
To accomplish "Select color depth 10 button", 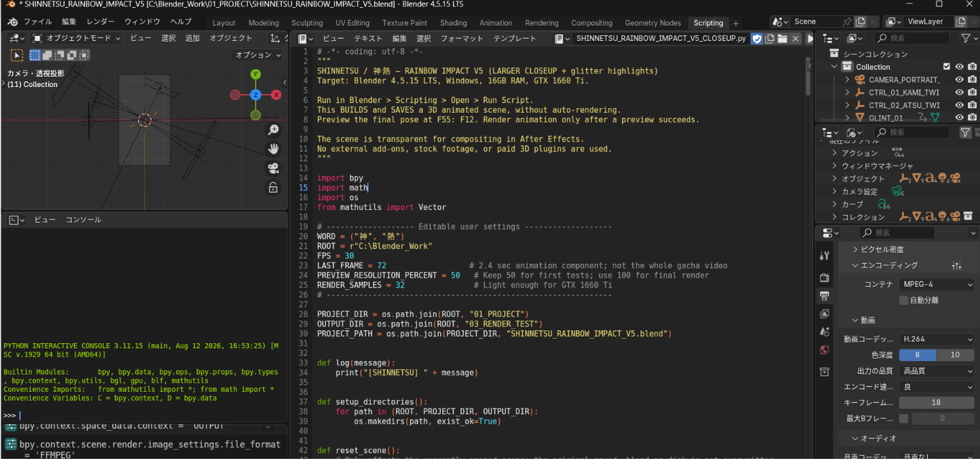I will coord(955,355).
